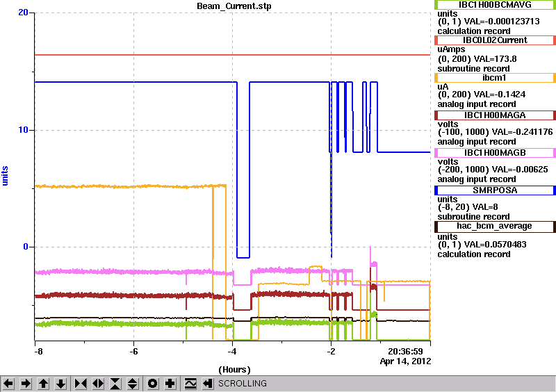Click the (Hours) x-axis label
The image size is (556, 392).
(x=234, y=370)
